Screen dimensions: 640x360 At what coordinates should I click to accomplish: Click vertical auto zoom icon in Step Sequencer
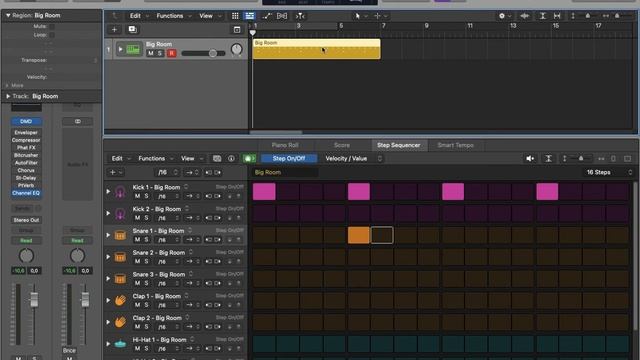pyautogui.click(x=549, y=158)
